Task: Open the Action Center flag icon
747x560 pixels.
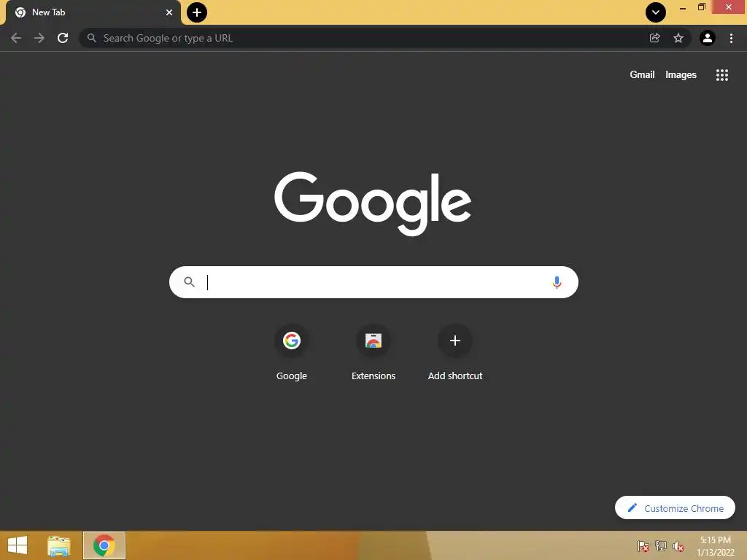Action: [643, 546]
